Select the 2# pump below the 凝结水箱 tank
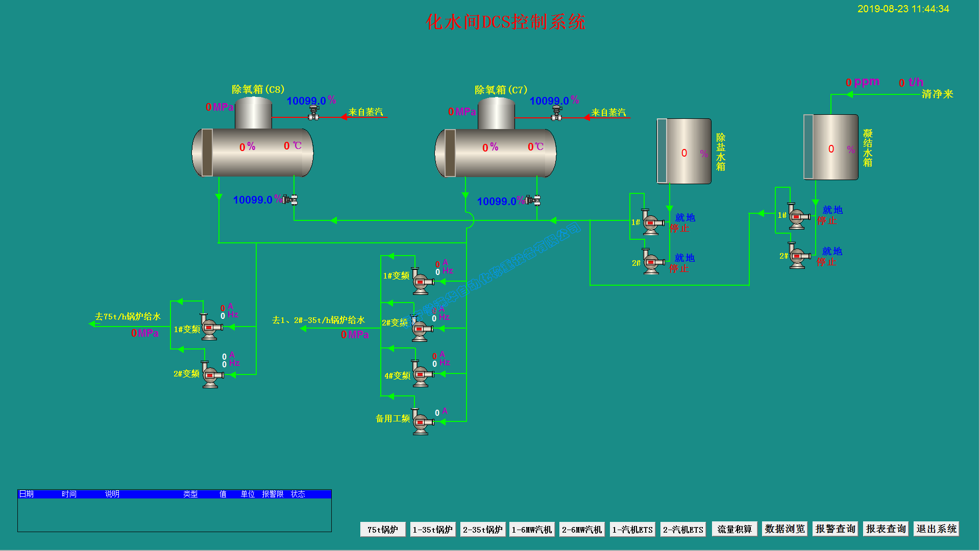 [x=798, y=256]
